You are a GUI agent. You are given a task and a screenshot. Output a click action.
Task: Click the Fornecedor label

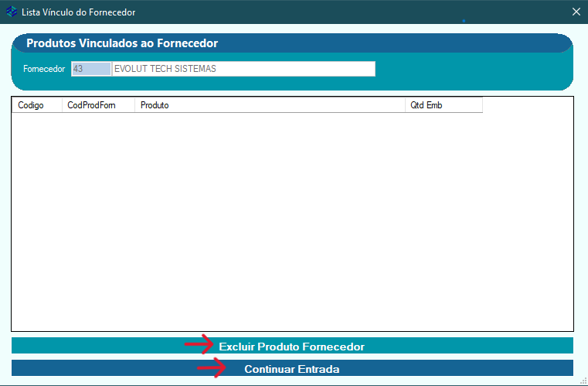pos(44,69)
